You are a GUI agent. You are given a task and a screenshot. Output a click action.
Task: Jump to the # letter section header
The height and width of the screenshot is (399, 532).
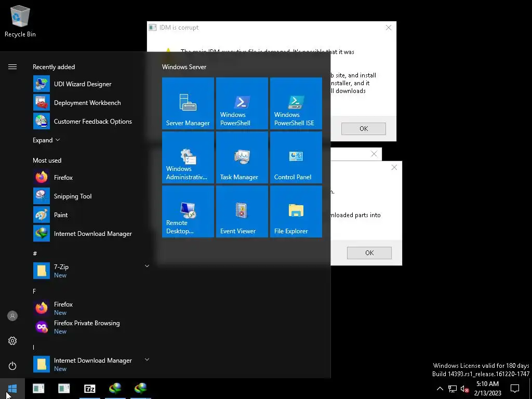[35, 254]
